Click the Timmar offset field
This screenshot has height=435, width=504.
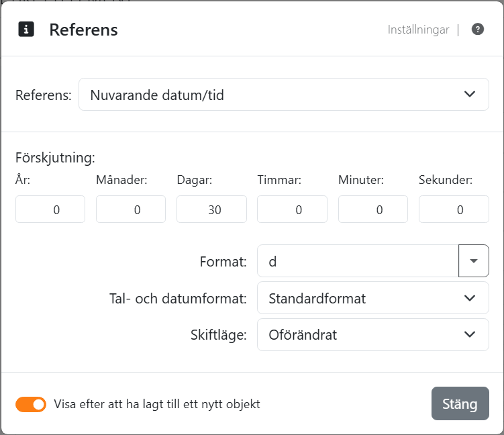pos(292,209)
